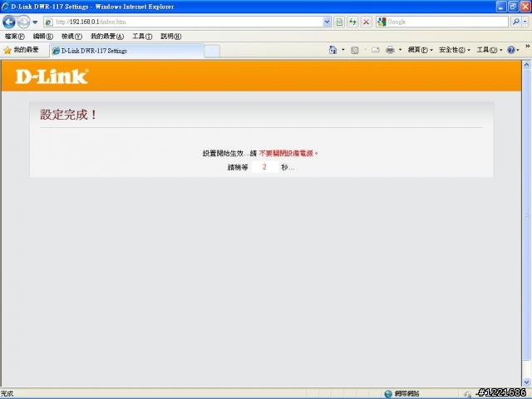Open the 工具(T) menu in menu bar

pyautogui.click(x=142, y=37)
